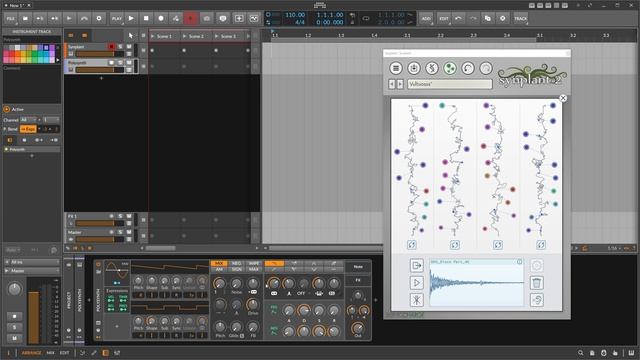The width and height of the screenshot is (640, 360).
Task: Adjust the Polysynth Out knob
Action: coord(358,328)
